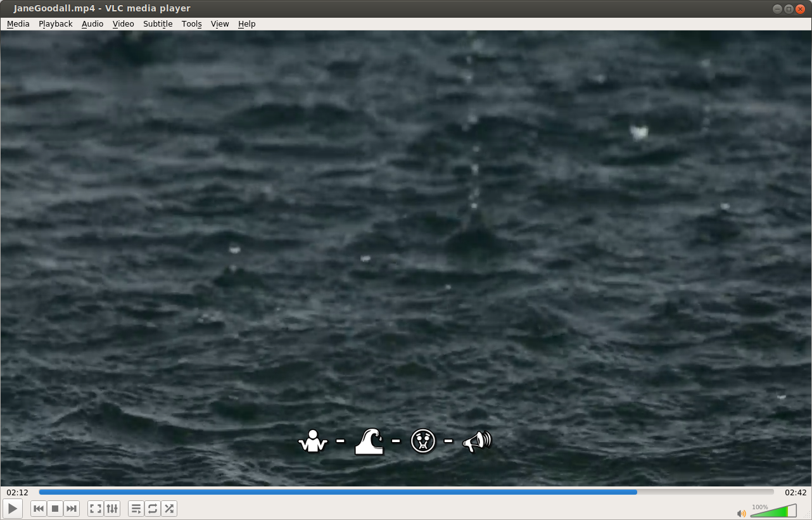This screenshot has width=812, height=520.
Task: Skip to next media in playlist
Action: click(x=72, y=509)
